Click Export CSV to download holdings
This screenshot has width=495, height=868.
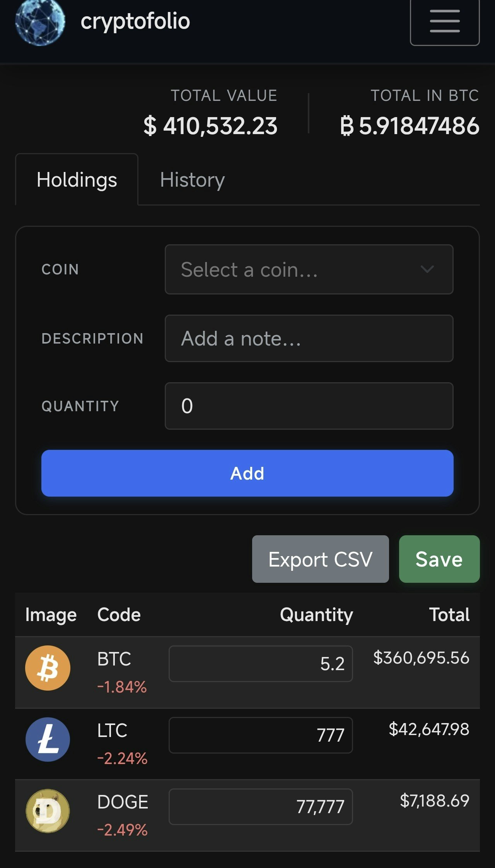320,559
